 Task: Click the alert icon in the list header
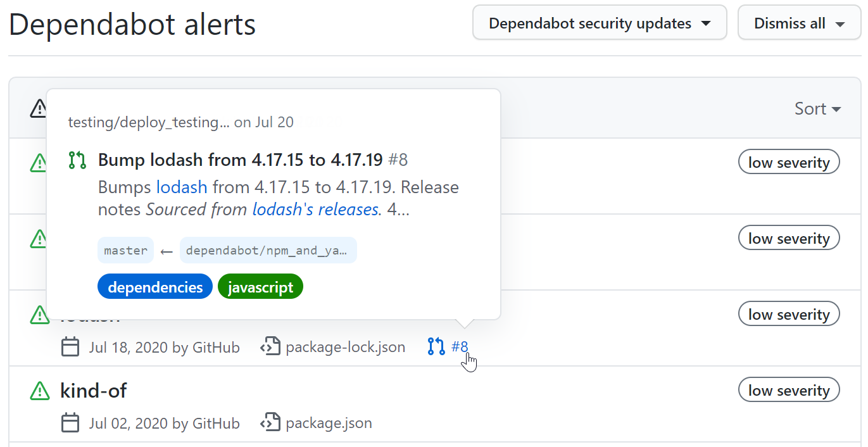coord(39,108)
